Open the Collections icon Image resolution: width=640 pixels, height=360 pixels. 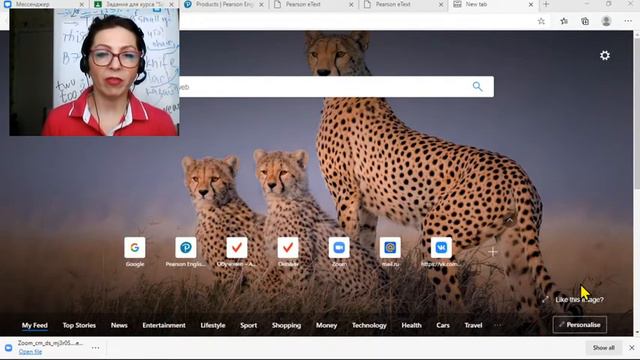click(x=585, y=21)
